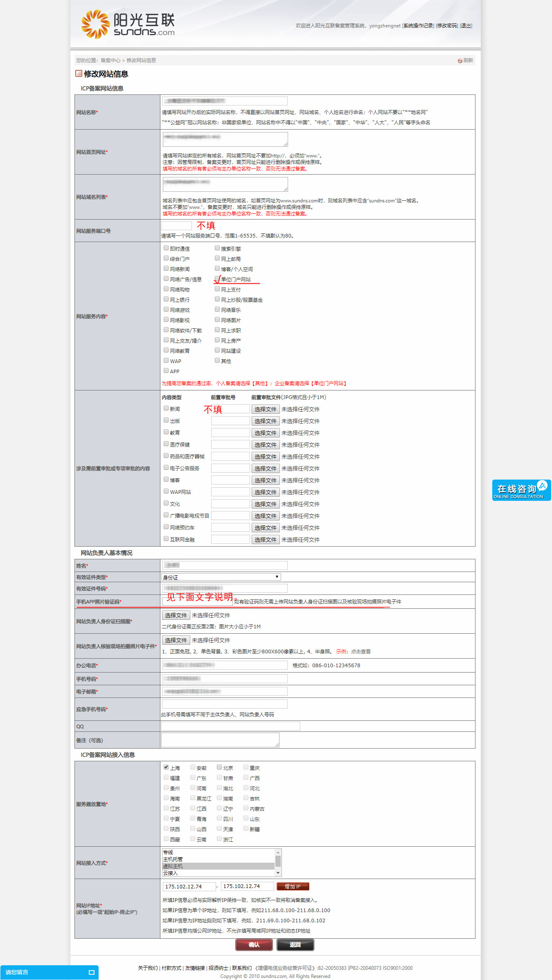Open 修改密码 in header
The height and width of the screenshot is (980, 552).
coord(447,26)
